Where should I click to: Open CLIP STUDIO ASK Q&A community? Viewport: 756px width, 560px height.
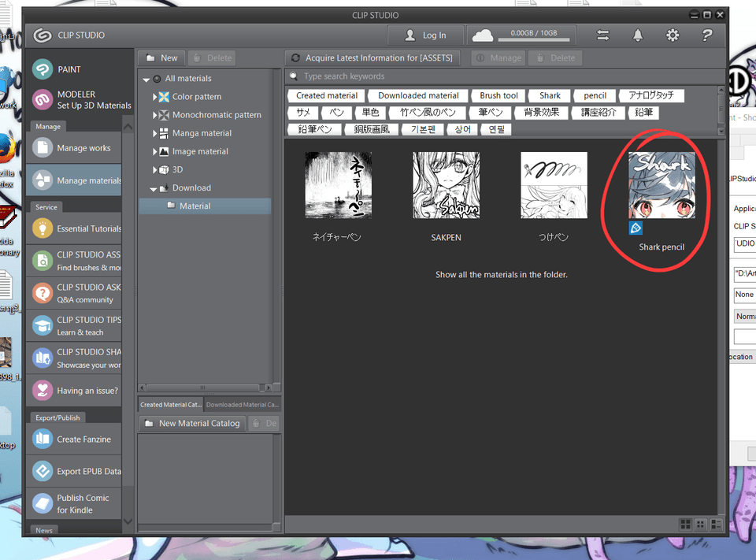74,293
